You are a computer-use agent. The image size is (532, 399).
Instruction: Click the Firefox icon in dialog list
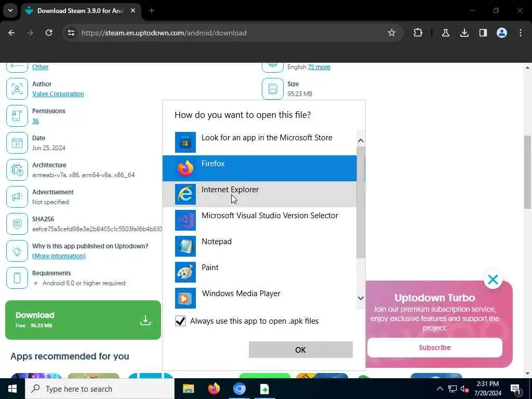point(185,168)
